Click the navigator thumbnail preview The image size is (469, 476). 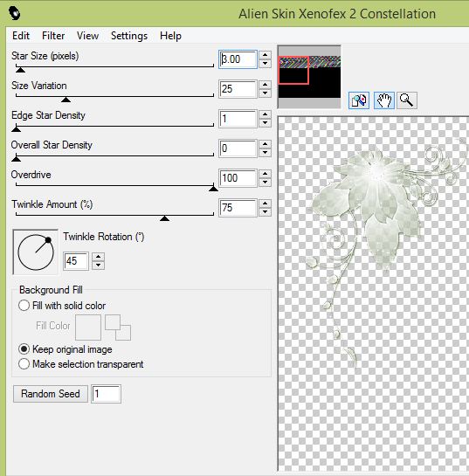pyautogui.click(x=309, y=77)
